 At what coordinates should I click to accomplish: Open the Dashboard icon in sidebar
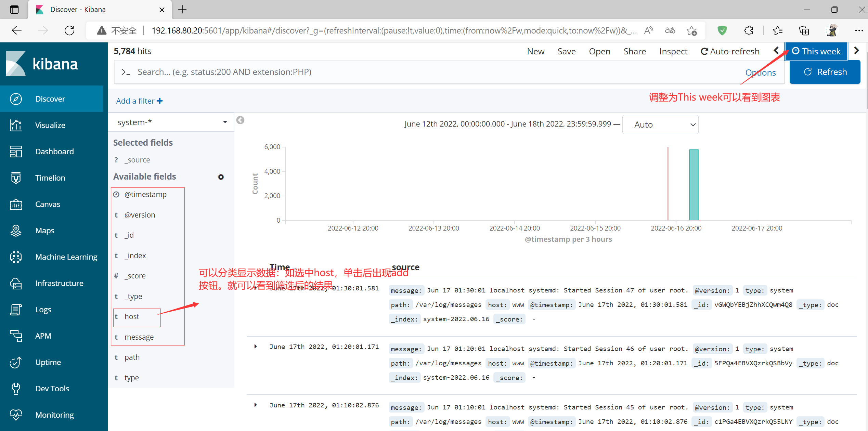click(16, 152)
